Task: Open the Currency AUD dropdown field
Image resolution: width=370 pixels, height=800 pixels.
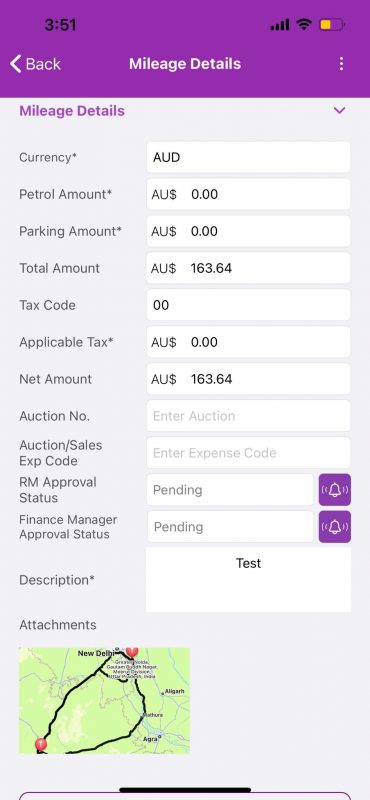Action: coord(249,157)
